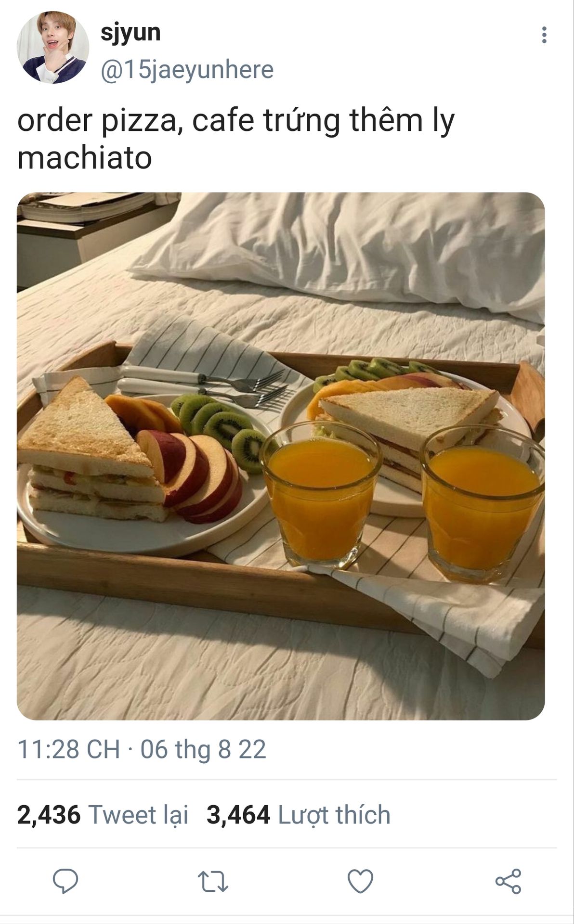The width and height of the screenshot is (574, 924).
Task: Select the tweet text starting with order pizza
Action: point(236,139)
